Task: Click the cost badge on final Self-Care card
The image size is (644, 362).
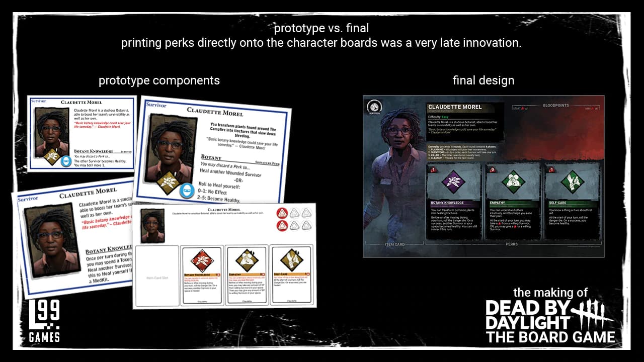Action: click(x=552, y=170)
